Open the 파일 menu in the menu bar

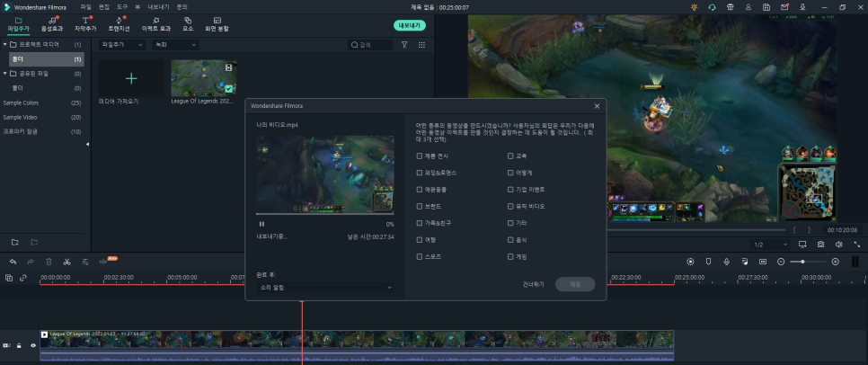tap(85, 7)
